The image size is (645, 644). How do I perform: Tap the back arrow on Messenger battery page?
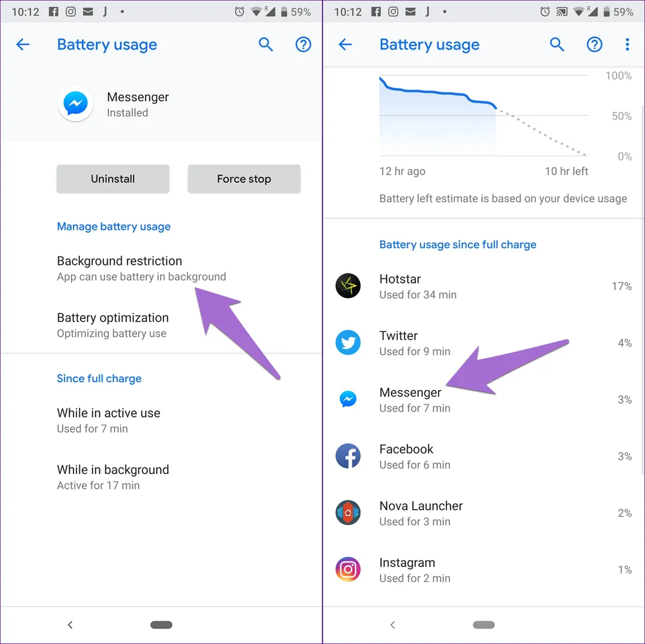click(x=23, y=44)
